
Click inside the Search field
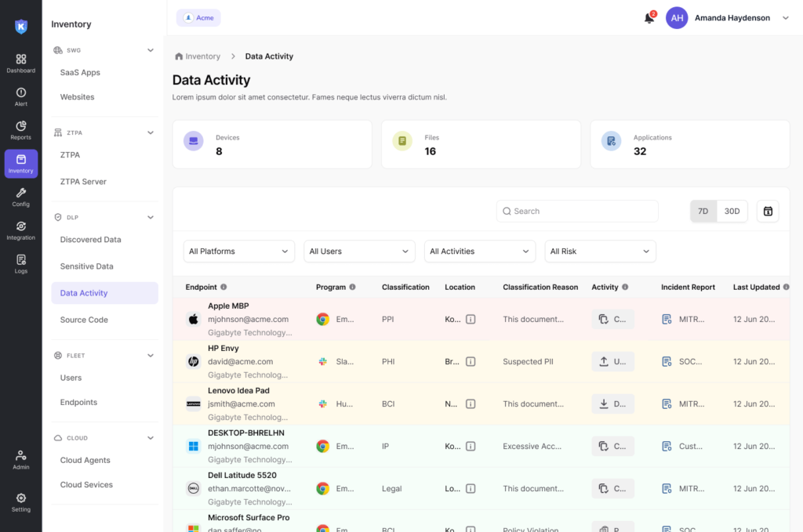[x=577, y=211]
